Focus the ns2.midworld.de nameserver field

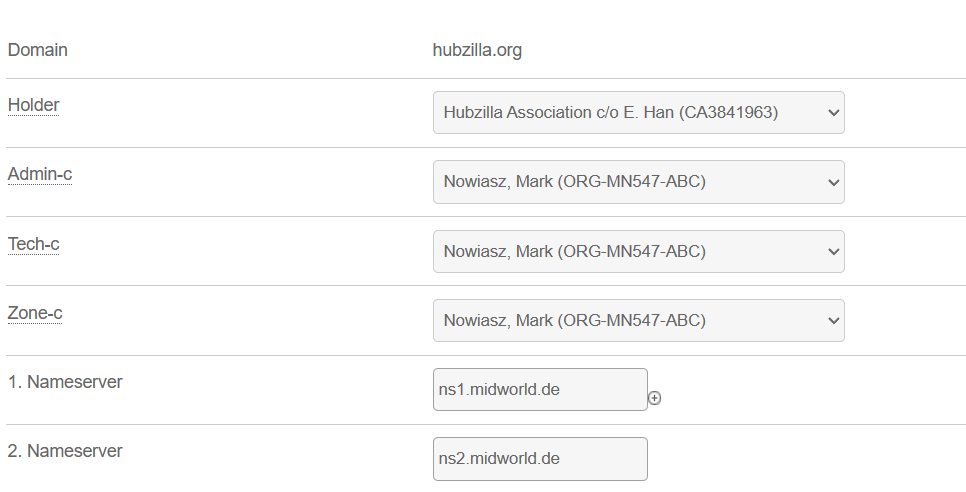540,459
